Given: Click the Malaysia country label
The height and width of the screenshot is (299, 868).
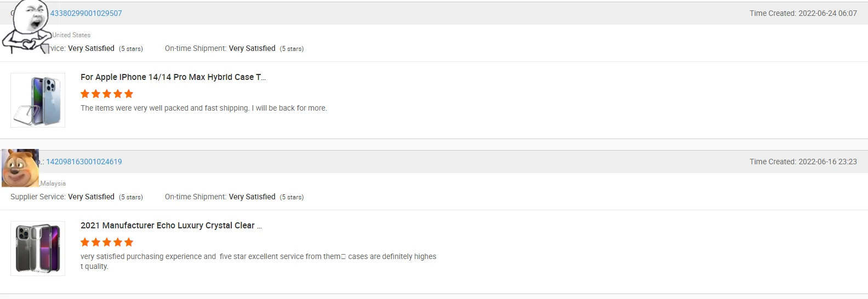Looking at the screenshot, I should pos(53,183).
